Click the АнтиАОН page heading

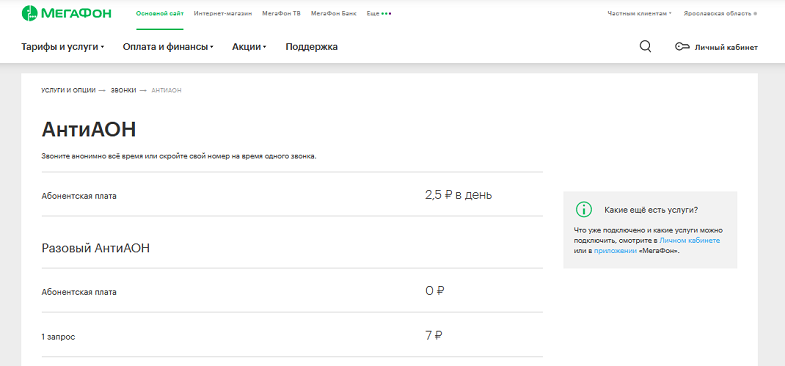(89, 130)
